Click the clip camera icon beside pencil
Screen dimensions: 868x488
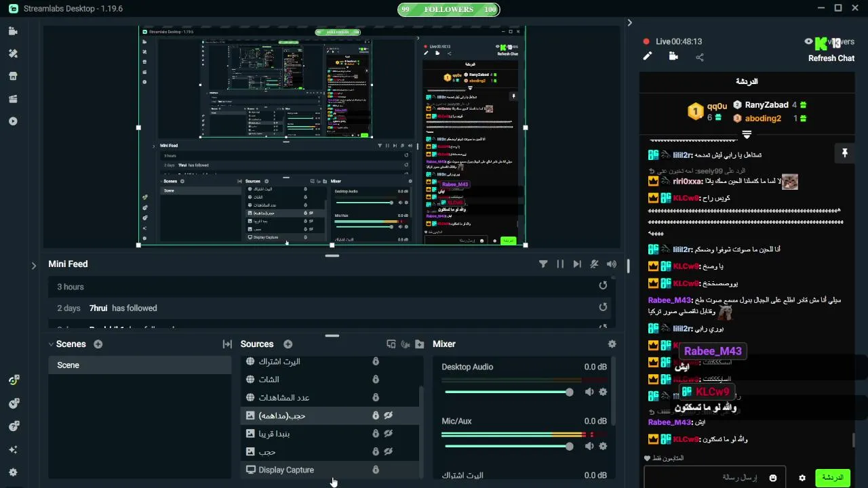(x=673, y=57)
